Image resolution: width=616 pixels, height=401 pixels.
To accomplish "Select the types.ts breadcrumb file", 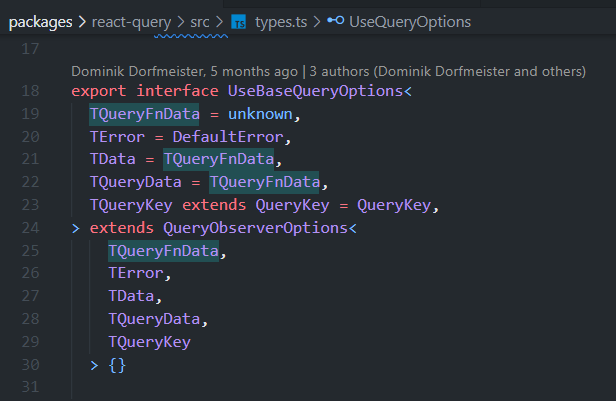I will (x=281, y=22).
